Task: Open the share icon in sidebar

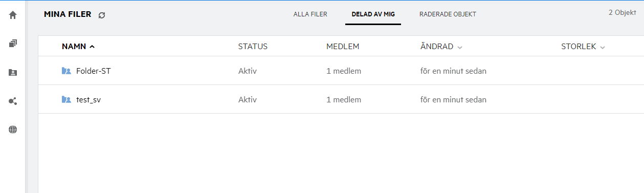Action: click(13, 101)
